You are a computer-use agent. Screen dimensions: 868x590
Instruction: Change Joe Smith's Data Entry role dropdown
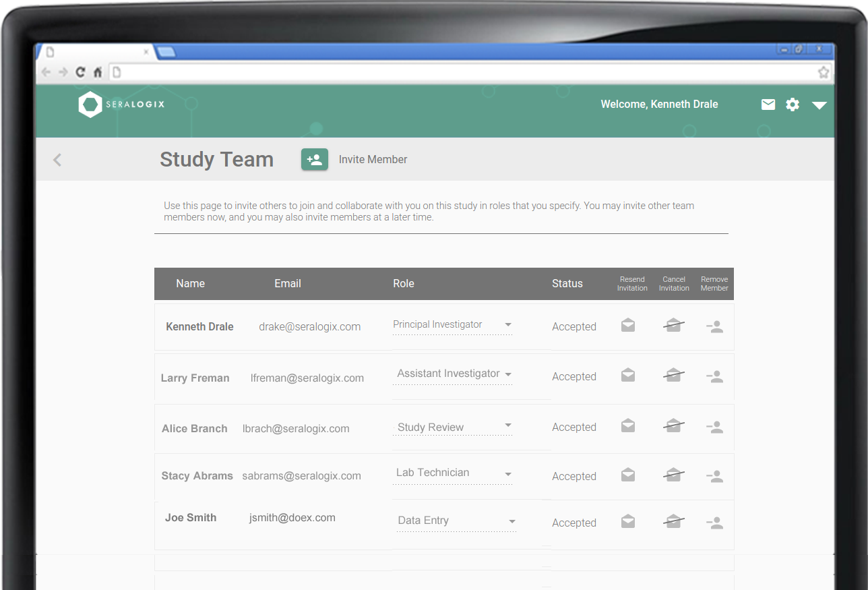pos(513,521)
